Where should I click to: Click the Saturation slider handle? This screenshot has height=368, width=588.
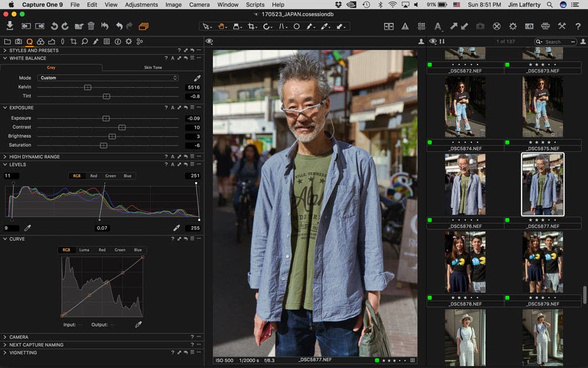(103, 145)
